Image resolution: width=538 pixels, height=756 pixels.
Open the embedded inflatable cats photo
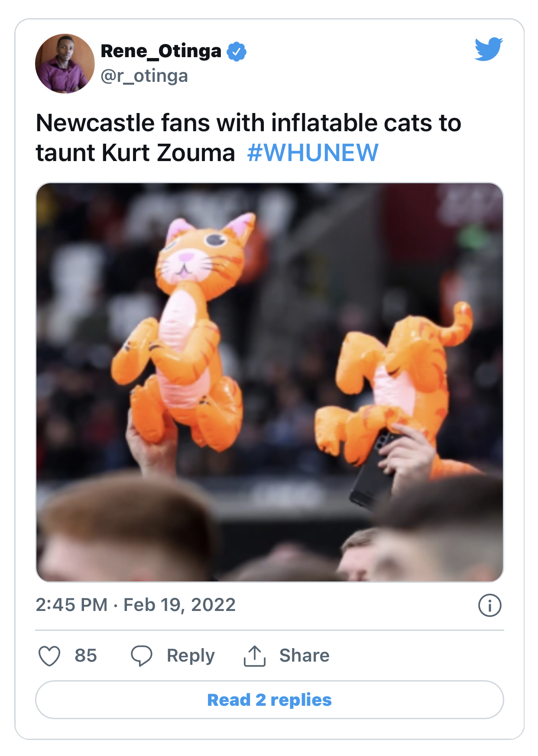[269, 382]
